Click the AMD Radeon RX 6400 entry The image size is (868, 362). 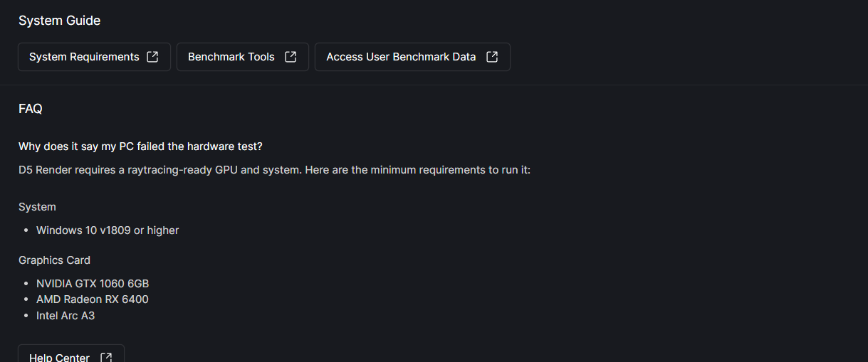[93, 299]
